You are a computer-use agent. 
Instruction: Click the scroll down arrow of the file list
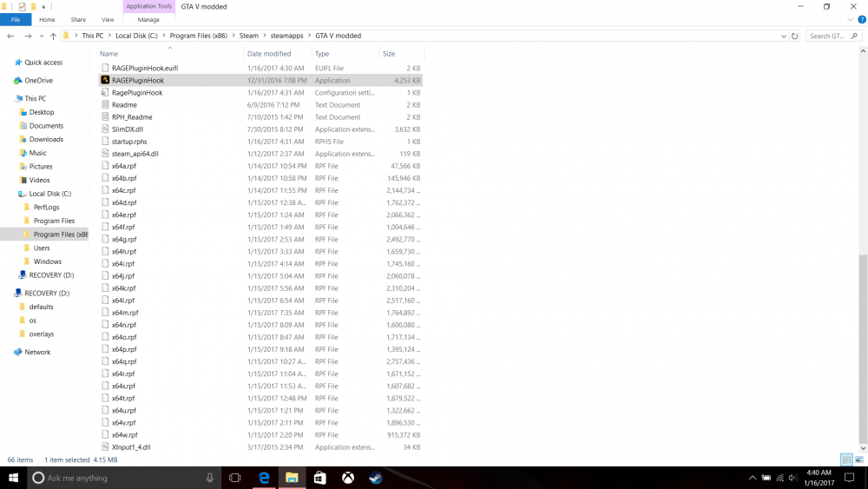pyautogui.click(x=863, y=448)
